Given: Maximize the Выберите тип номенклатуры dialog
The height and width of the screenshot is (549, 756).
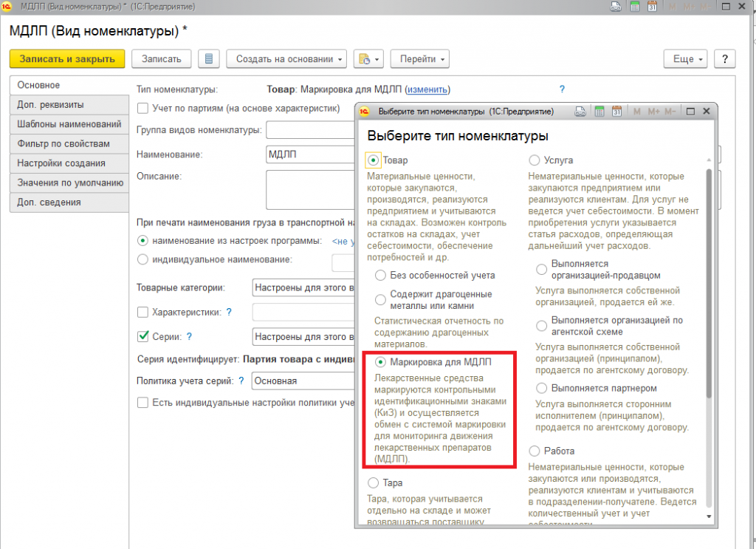Looking at the screenshot, I should (x=690, y=112).
